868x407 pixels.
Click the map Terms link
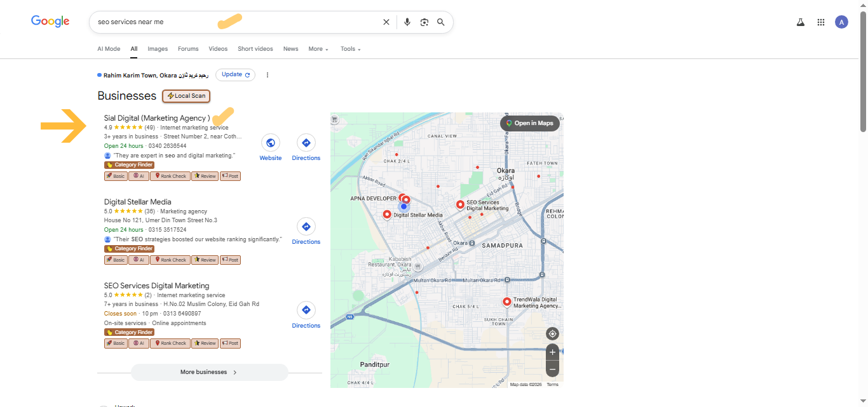553,385
